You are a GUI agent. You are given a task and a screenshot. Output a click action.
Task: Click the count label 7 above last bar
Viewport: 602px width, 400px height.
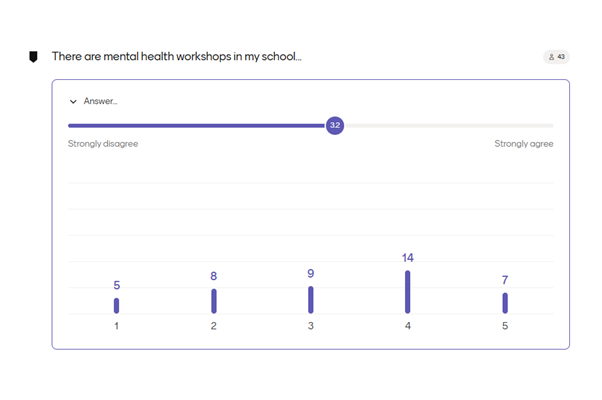coord(505,281)
